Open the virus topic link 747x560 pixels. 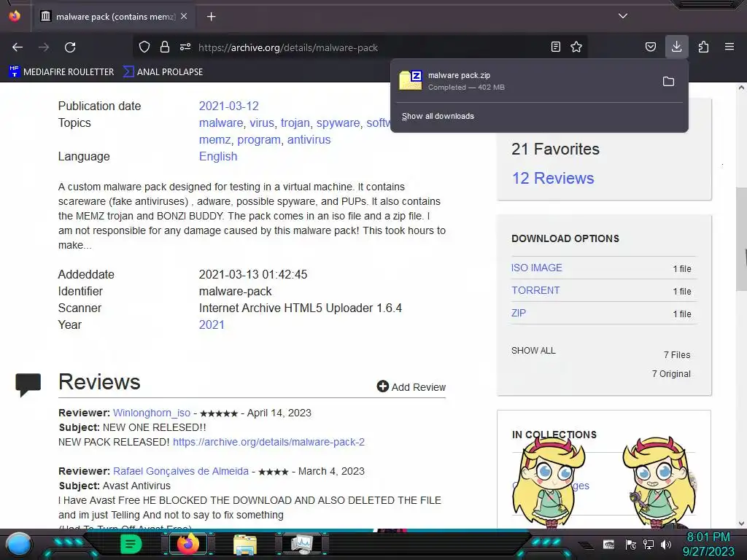pos(262,122)
